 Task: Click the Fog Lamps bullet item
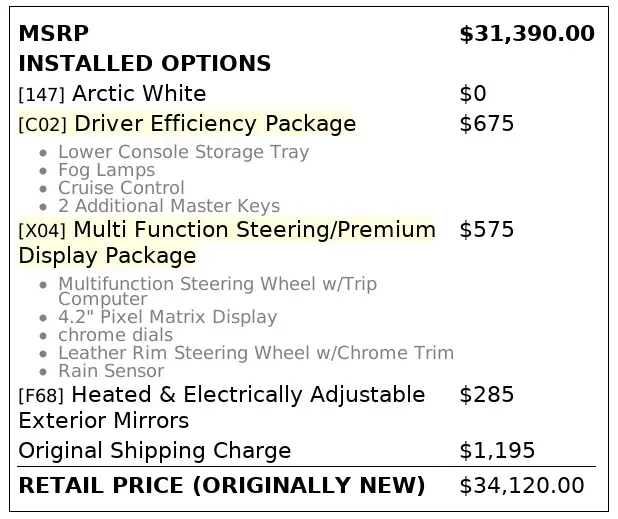pyautogui.click(x=106, y=170)
